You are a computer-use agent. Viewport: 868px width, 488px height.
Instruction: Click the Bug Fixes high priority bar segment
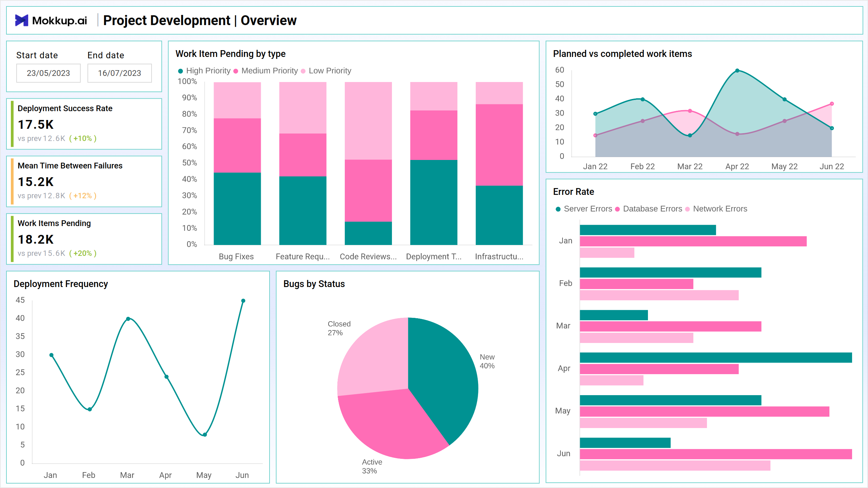237,209
